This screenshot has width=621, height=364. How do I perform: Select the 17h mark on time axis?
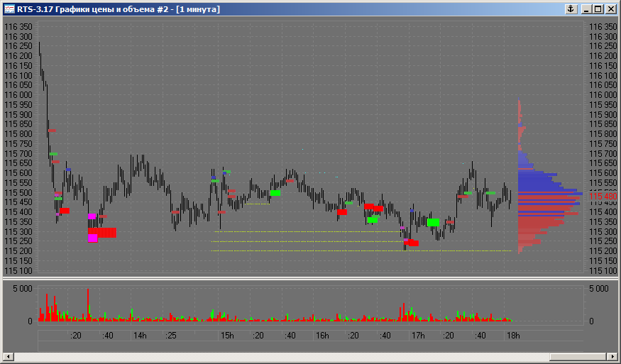tap(418, 336)
